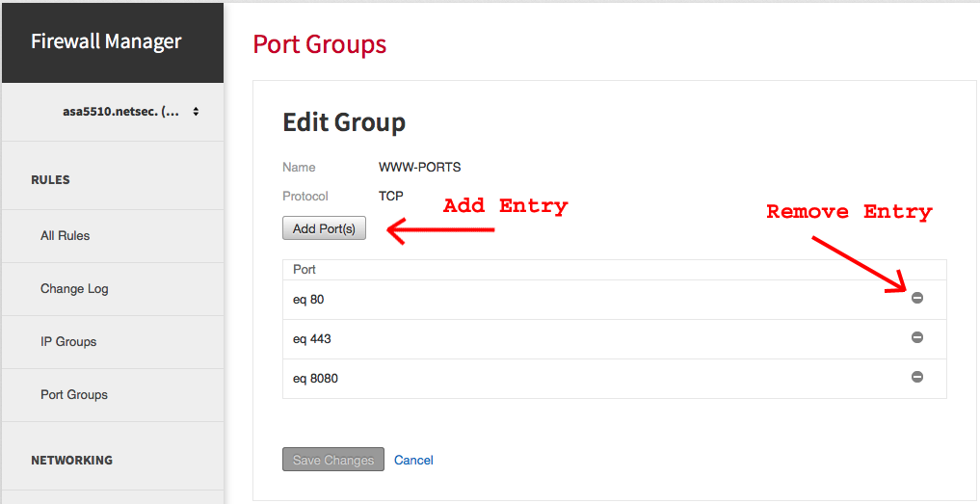Select Port Groups in the sidebar
This screenshot has height=504, width=980.
74,394
